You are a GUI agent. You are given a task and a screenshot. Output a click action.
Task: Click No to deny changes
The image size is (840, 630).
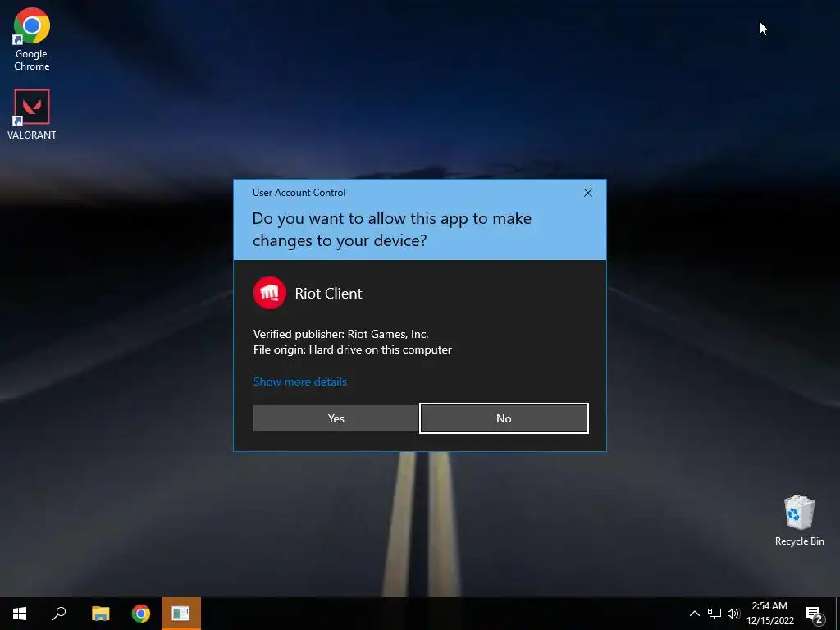tap(504, 418)
